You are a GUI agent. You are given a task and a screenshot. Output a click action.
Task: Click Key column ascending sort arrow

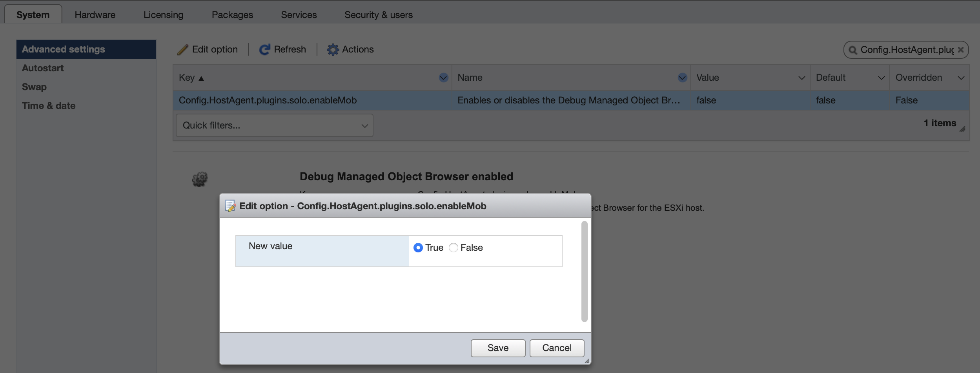click(x=201, y=78)
